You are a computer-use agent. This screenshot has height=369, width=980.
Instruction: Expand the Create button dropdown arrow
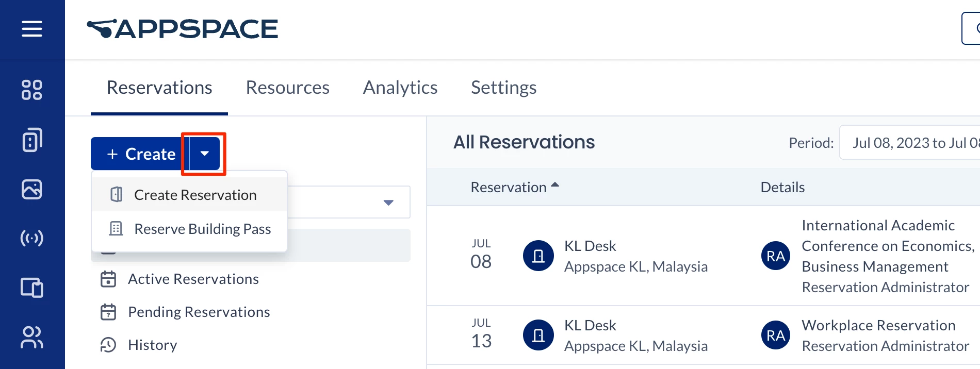(x=205, y=154)
